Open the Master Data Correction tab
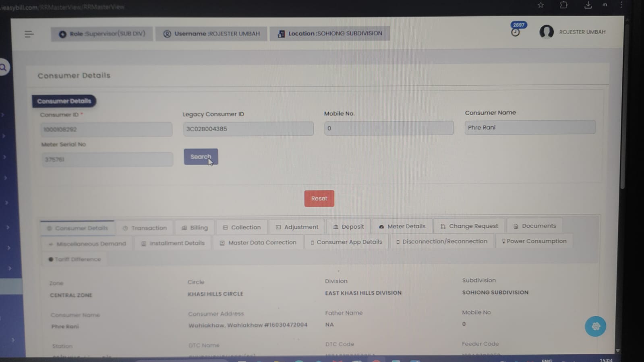This screenshot has height=362, width=644. (258, 242)
